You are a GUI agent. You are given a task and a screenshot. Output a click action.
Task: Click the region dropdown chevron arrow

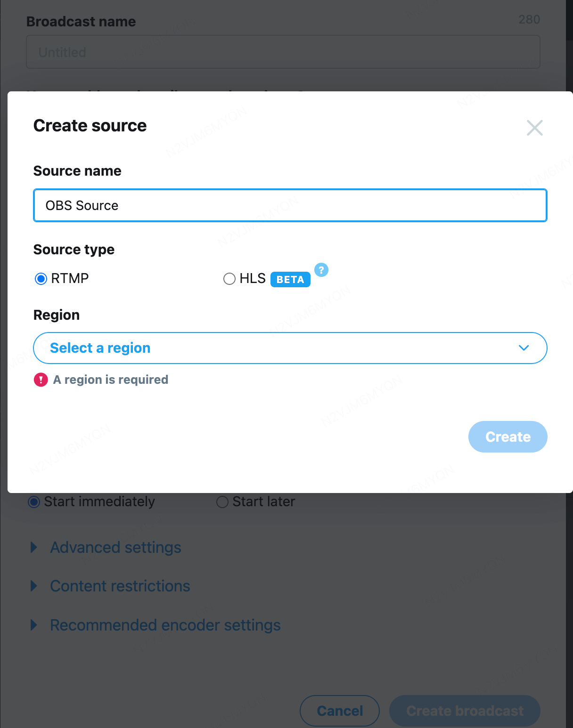[x=524, y=348]
